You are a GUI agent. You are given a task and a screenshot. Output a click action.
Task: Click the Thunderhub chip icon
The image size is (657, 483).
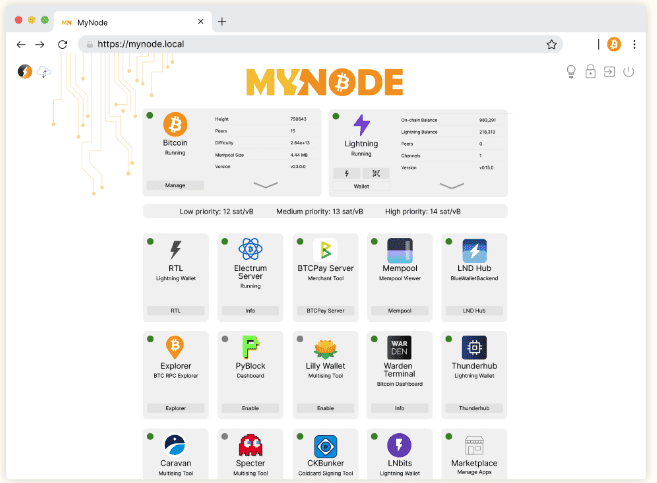tap(474, 347)
